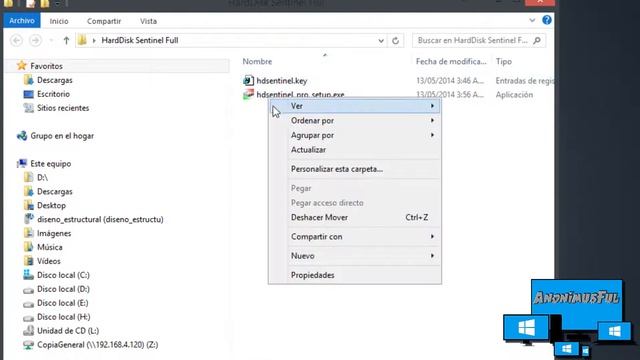Go up one folder level
Viewport: 640px width, 360px height.
pyautogui.click(x=66, y=40)
